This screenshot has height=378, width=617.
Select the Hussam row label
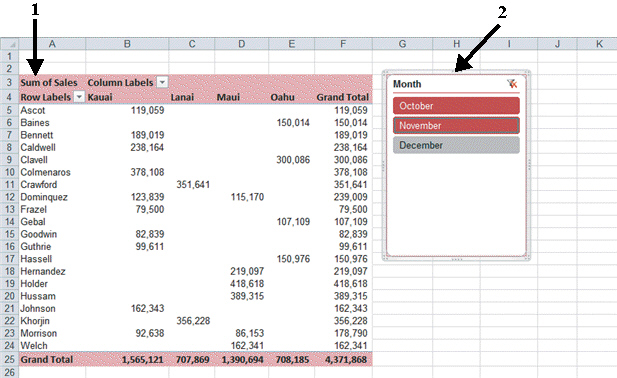(38, 296)
